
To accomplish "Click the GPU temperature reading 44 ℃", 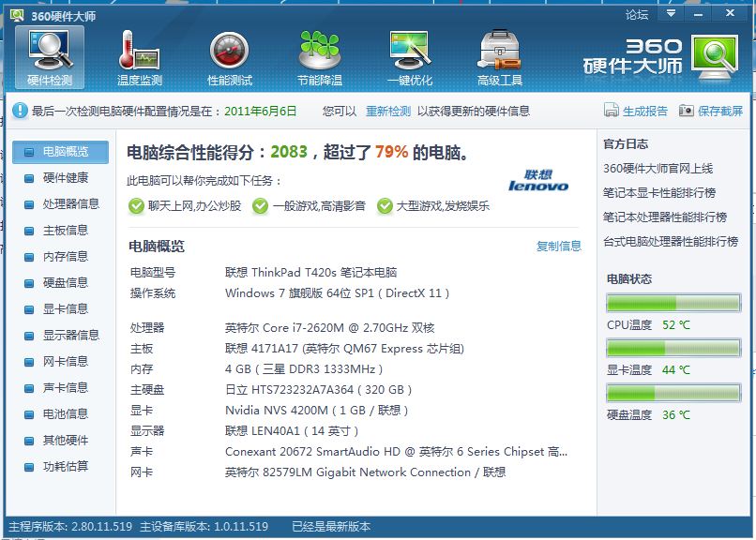I will tap(676, 370).
